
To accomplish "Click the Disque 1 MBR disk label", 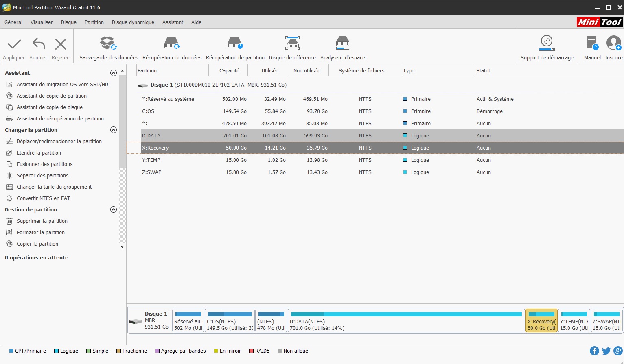I will (x=149, y=320).
